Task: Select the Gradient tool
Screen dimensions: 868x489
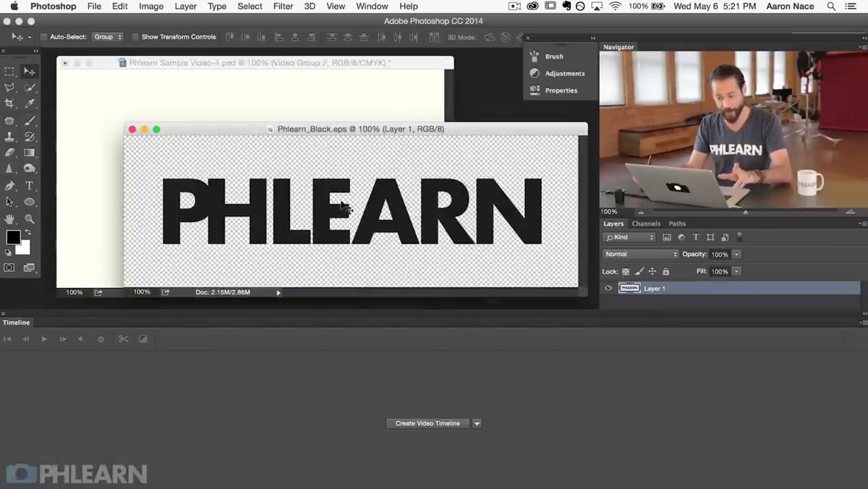Action: coord(30,153)
